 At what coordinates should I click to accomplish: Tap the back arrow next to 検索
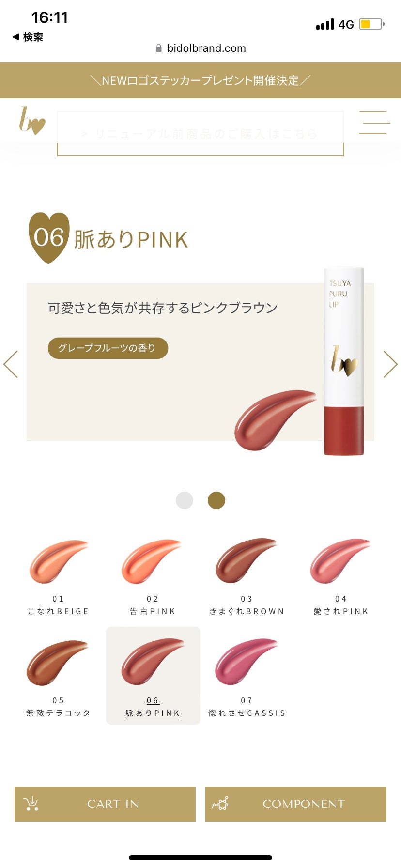(15, 37)
